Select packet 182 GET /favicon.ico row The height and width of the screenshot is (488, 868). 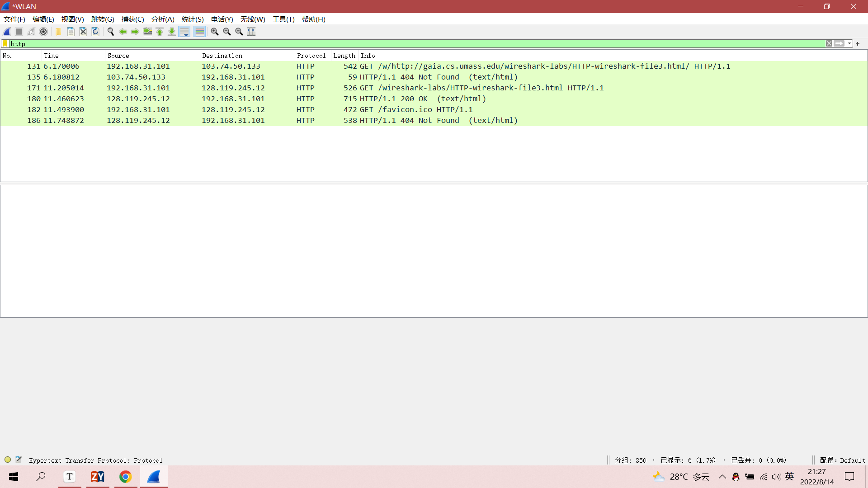point(434,110)
